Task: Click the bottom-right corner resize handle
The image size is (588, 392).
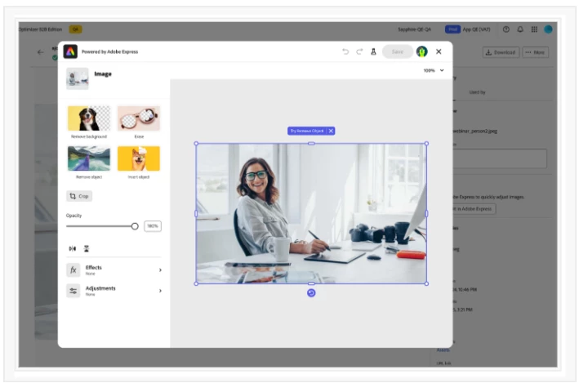Action: pos(426,283)
